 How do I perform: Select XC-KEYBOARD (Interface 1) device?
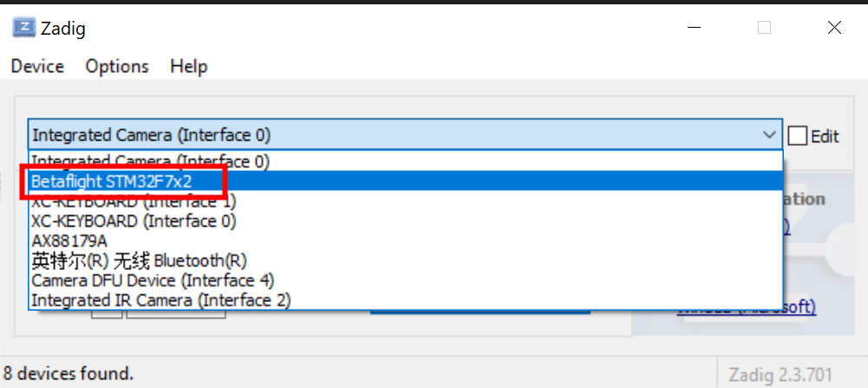point(405,201)
